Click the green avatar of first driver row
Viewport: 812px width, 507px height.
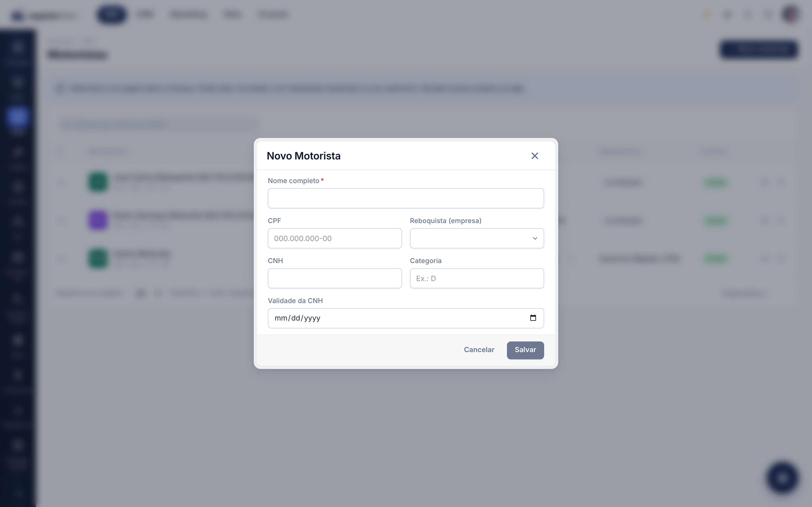click(98, 182)
